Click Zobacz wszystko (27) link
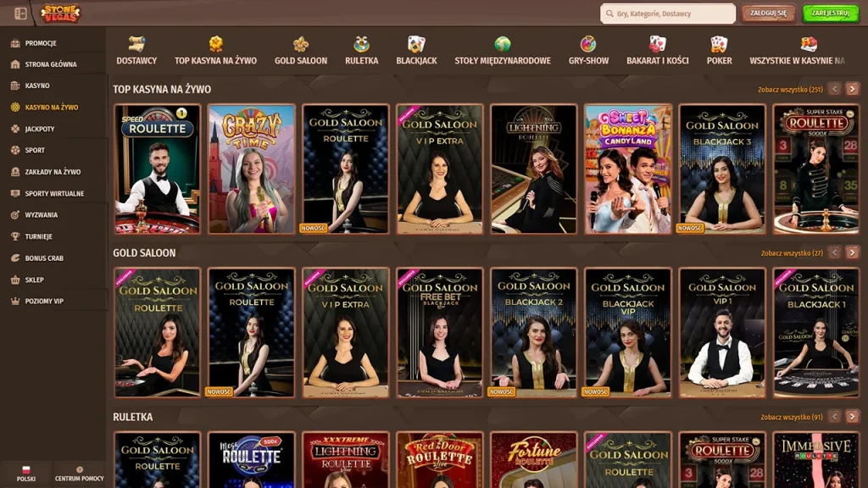The image size is (868, 488). [792, 253]
